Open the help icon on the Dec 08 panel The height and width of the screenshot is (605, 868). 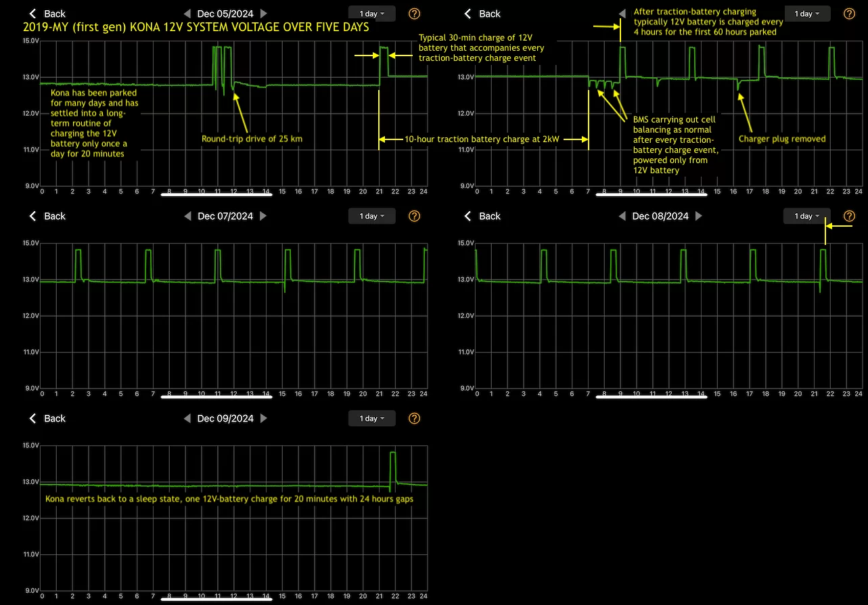[x=849, y=216]
